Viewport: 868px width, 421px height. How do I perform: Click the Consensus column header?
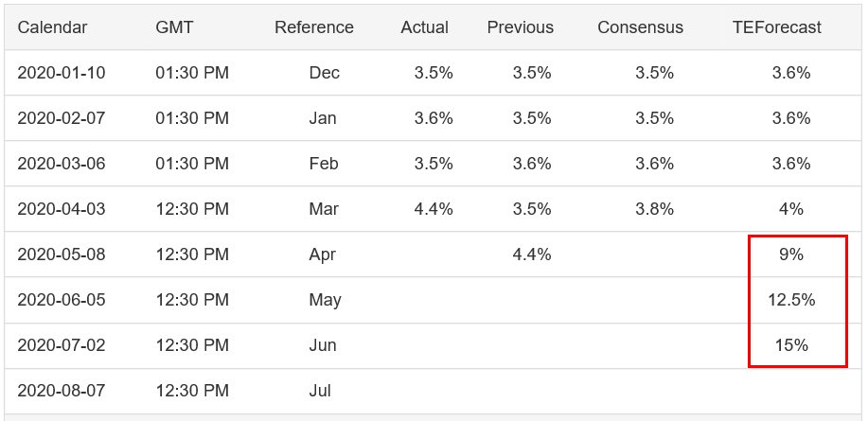[640, 27]
